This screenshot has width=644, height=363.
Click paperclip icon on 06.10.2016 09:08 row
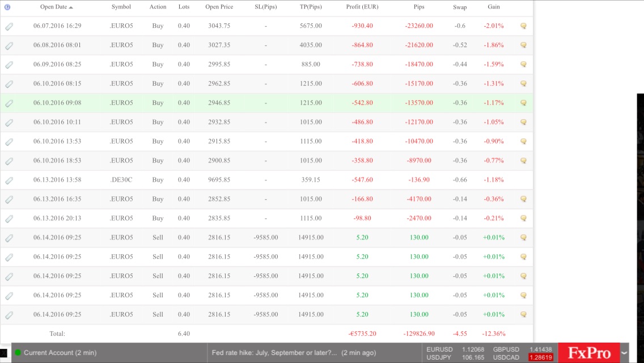click(9, 103)
